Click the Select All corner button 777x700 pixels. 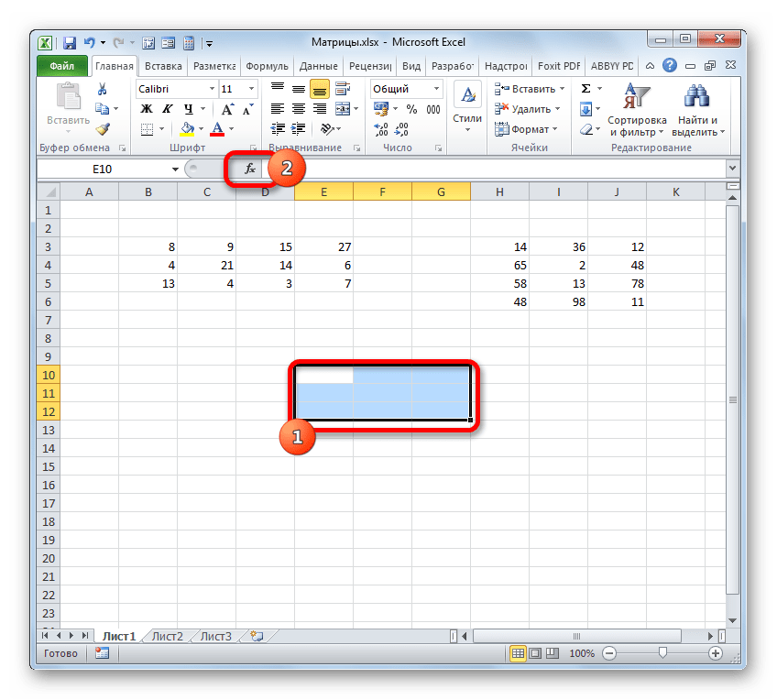point(49,191)
